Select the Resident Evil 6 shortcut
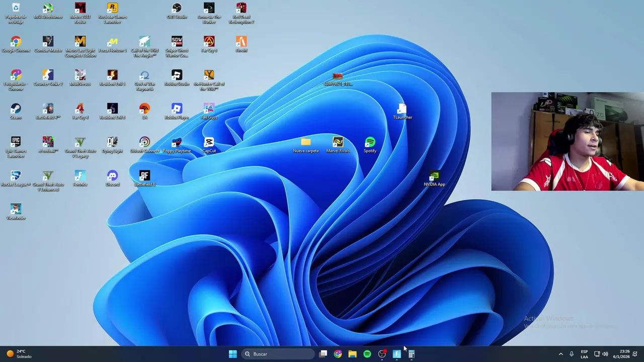The width and height of the screenshot is (644, 362). pos(113,111)
